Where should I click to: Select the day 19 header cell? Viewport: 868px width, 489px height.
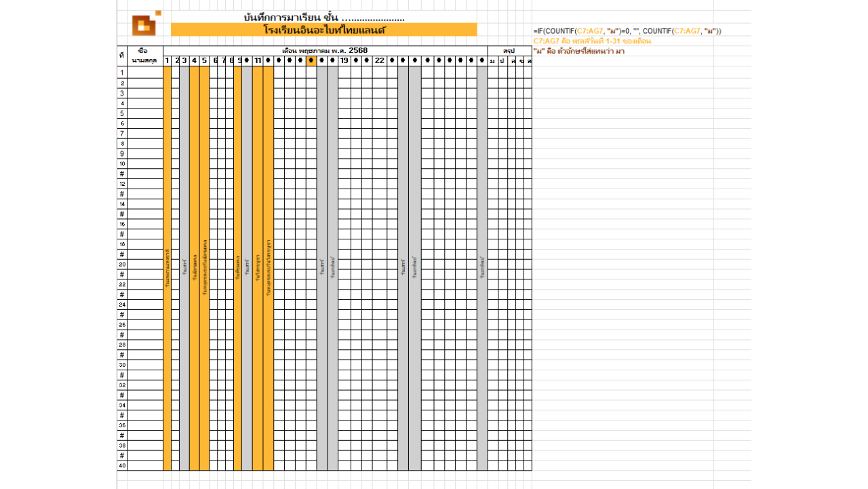(344, 61)
